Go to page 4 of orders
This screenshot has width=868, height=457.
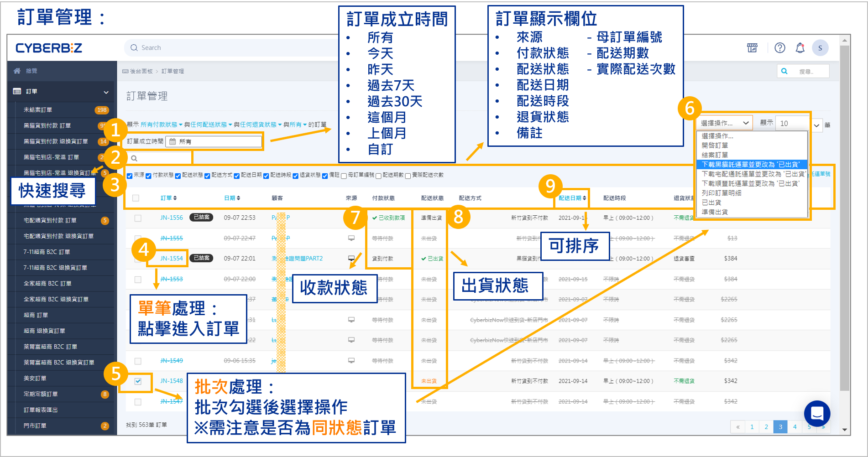795,427
